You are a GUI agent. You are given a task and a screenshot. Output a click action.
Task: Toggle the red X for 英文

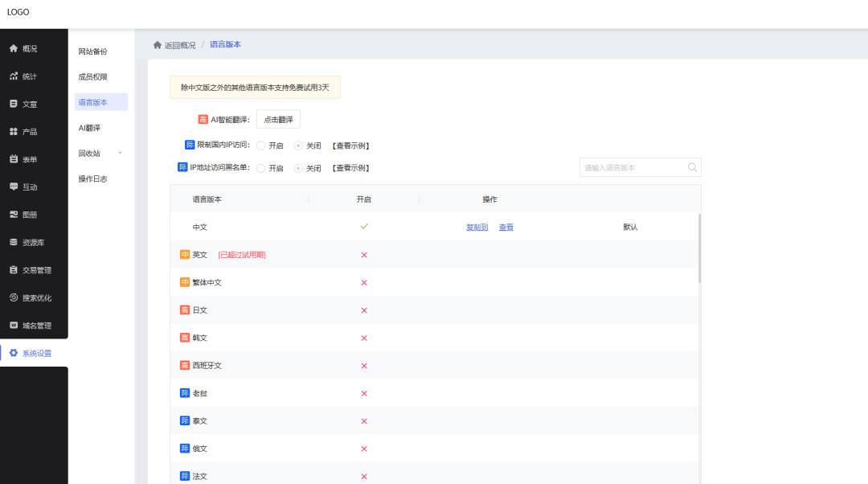[364, 255]
